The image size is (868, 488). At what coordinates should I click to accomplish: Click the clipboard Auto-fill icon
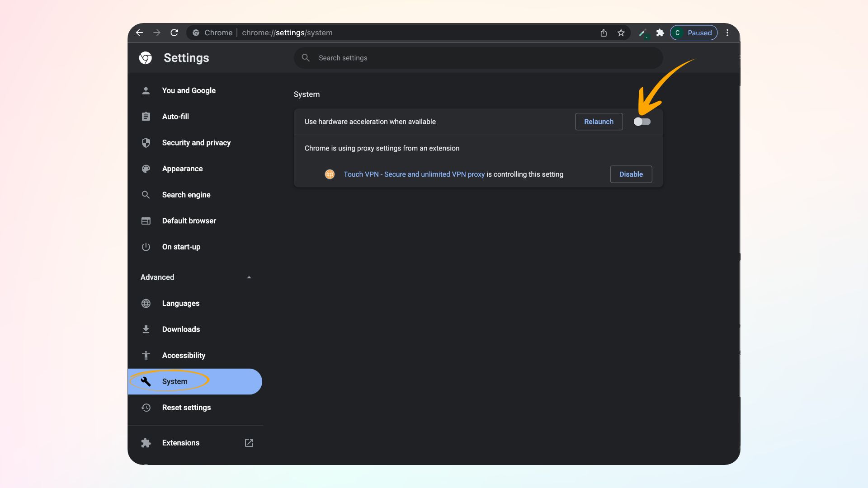tap(146, 117)
